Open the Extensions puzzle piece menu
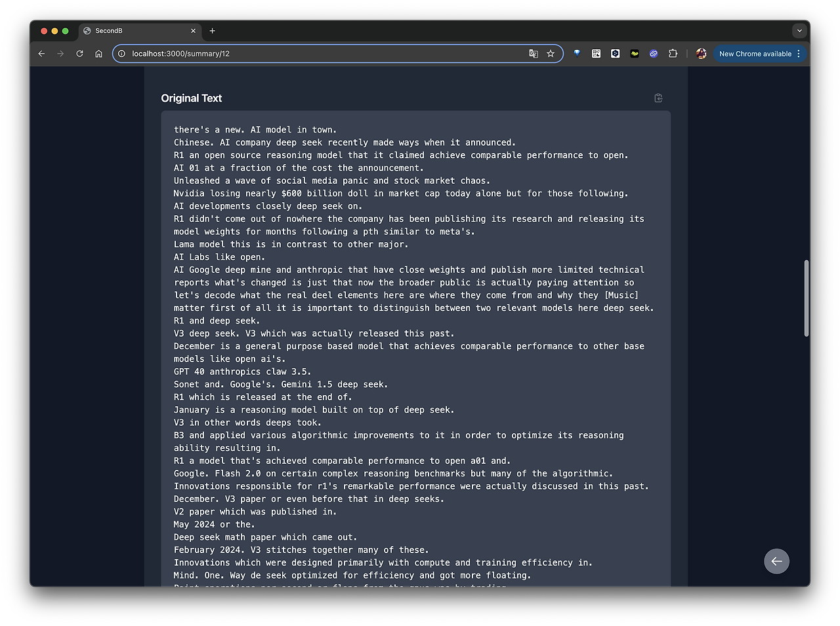This screenshot has height=626, width=840. (673, 54)
